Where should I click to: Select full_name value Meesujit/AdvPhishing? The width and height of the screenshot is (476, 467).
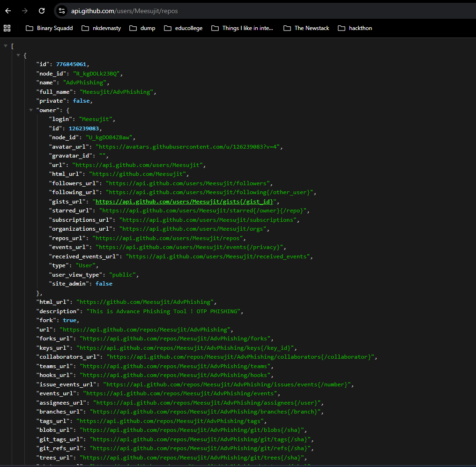pyautogui.click(x=116, y=92)
